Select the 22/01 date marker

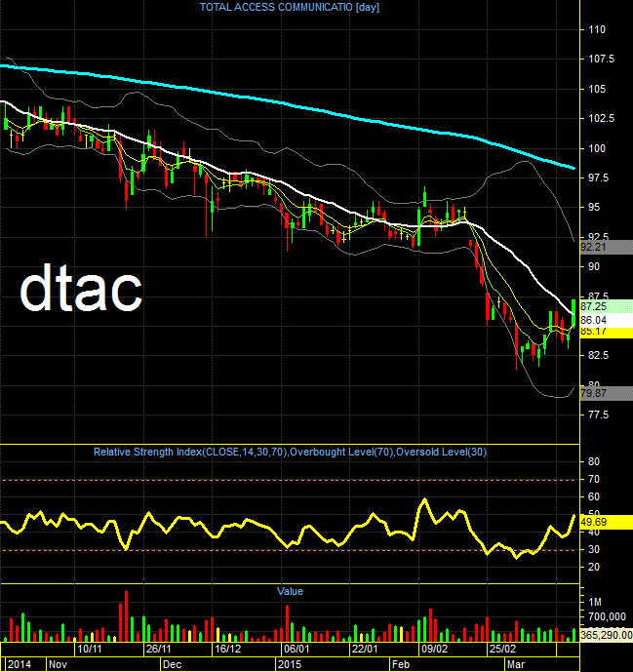pos(365,649)
